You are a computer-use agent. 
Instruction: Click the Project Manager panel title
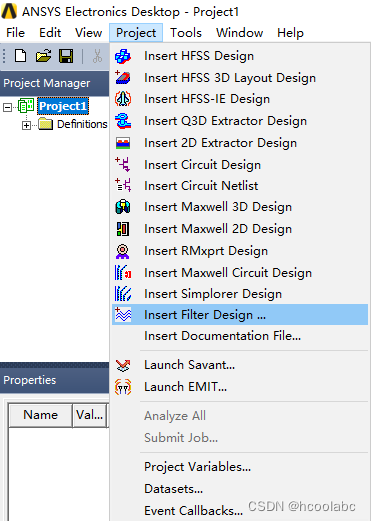(x=47, y=83)
